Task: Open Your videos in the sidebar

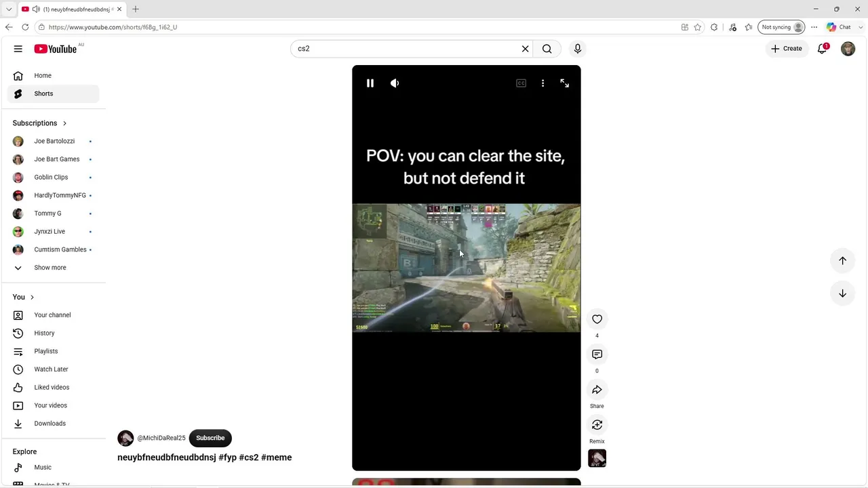Action: coord(53,405)
